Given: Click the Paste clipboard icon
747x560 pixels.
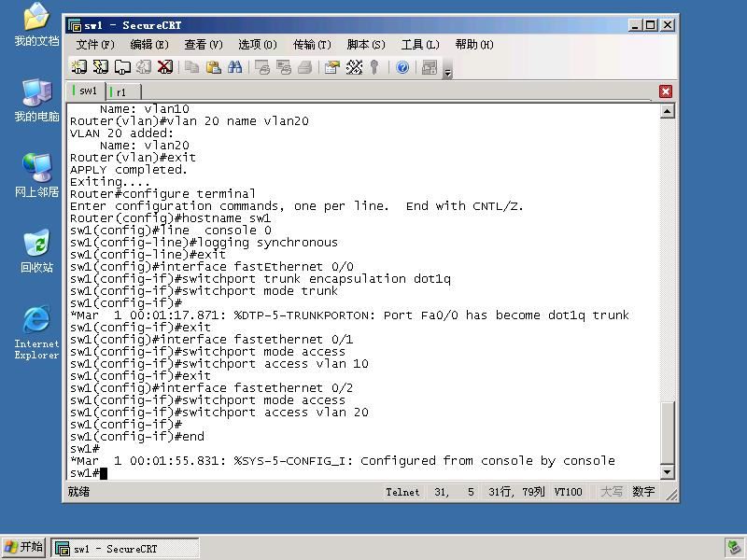Looking at the screenshot, I should [x=214, y=67].
